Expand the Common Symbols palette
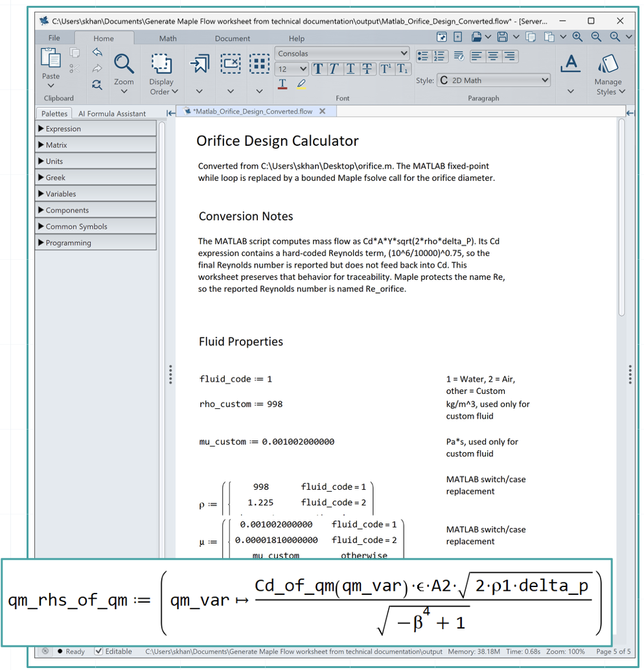Screen dimensions: 644x670 96,227
